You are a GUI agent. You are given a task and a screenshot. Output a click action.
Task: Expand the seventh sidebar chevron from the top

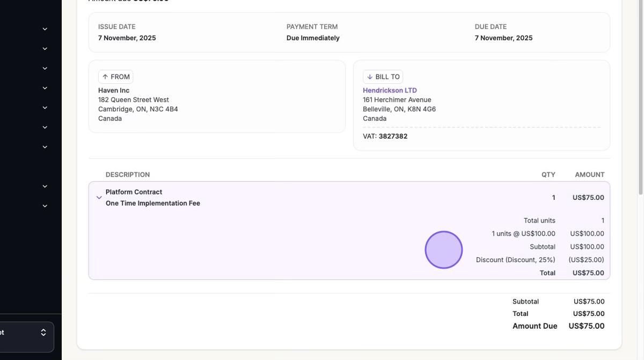pos(45,147)
